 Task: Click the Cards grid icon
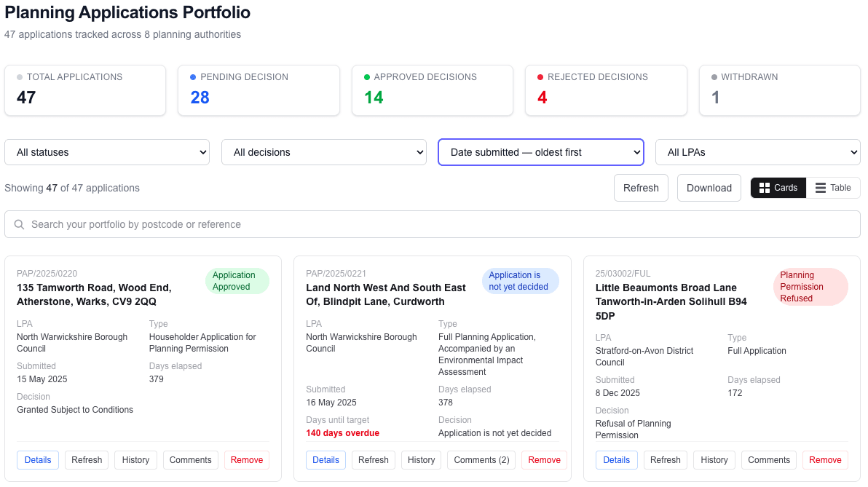[765, 188]
